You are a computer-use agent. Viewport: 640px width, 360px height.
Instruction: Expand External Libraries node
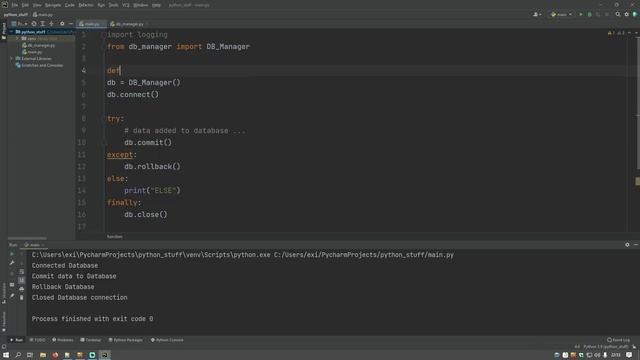click(x=12, y=58)
